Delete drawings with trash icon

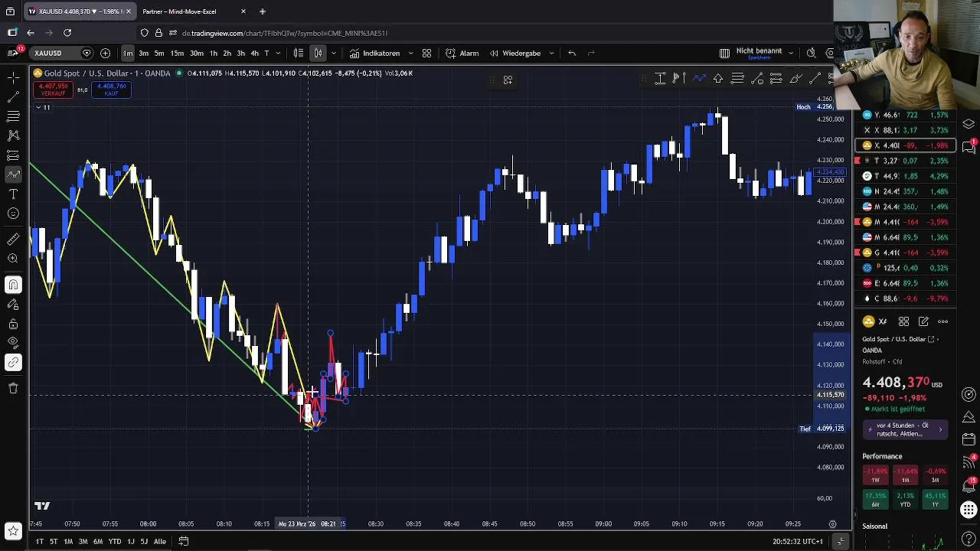13,388
